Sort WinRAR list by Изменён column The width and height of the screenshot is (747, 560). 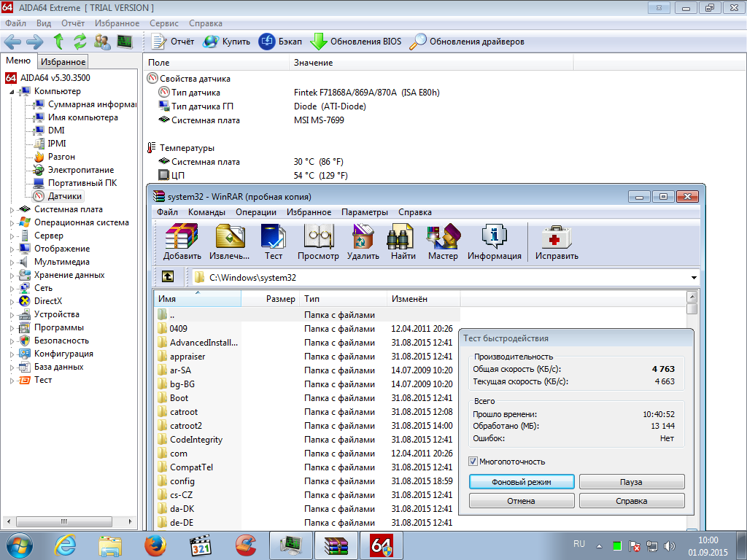pyautogui.click(x=423, y=298)
